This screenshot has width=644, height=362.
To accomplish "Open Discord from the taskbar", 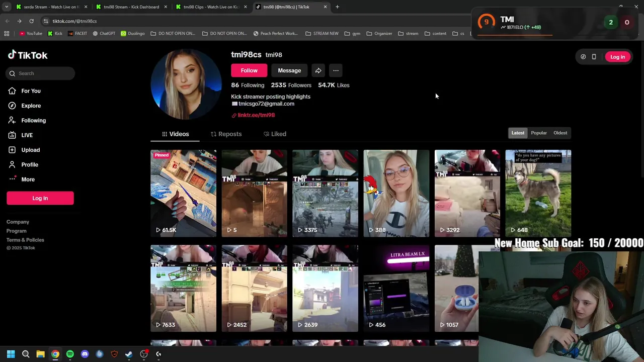I will tap(85, 354).
